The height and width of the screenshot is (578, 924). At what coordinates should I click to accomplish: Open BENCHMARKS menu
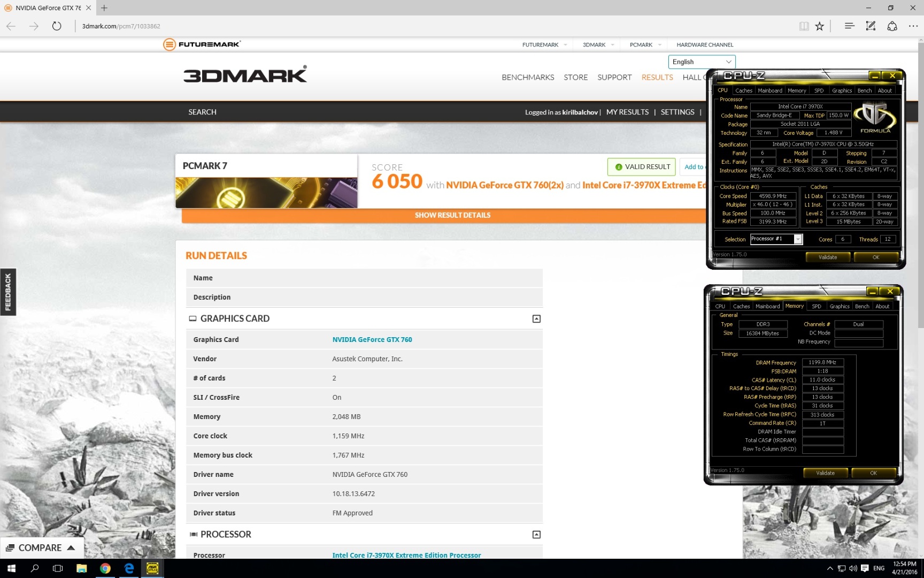[528, 78]
